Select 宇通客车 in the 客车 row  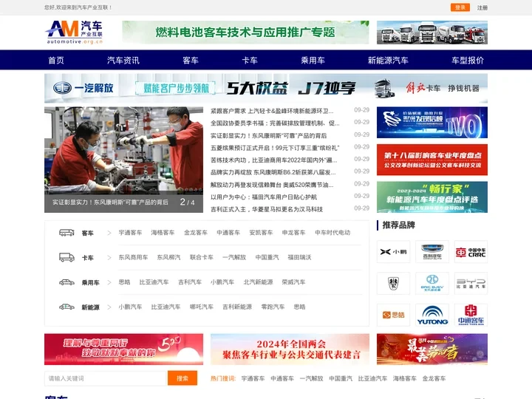130,233
